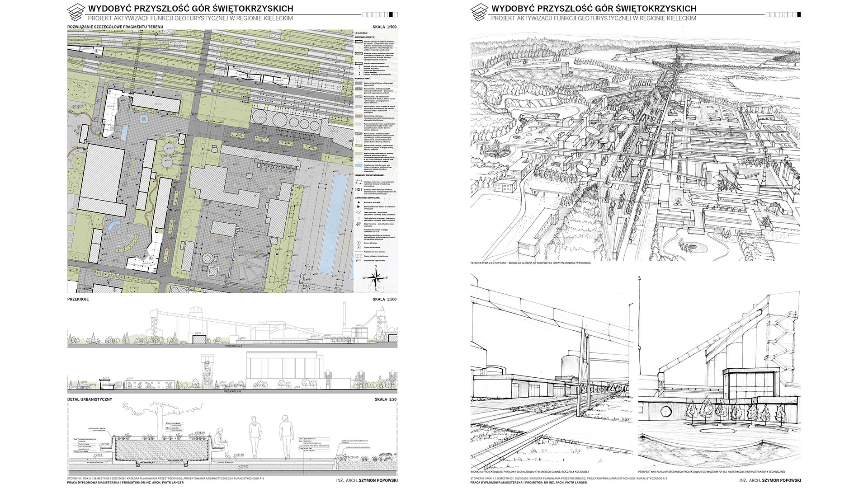The width and height of the screenshot is (868, 488).
Task: Click the filled black page-indicator square, right board
Action: point(799,14)
